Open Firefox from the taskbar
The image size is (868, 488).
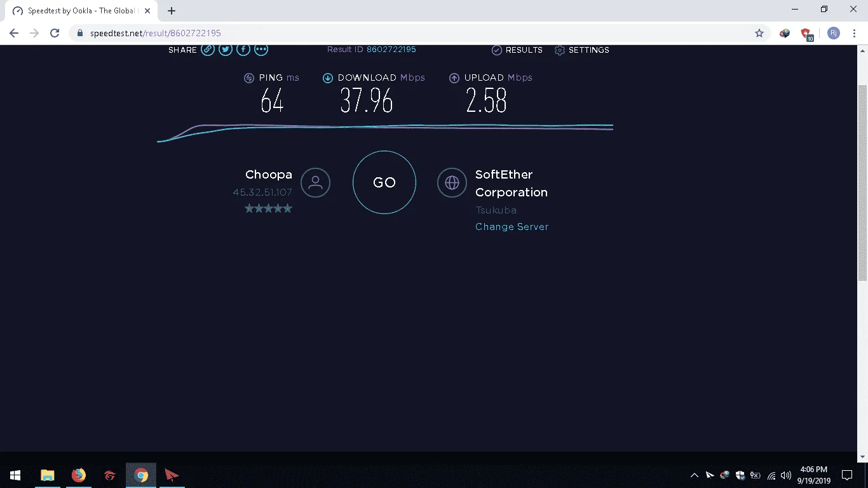[79, 475]
